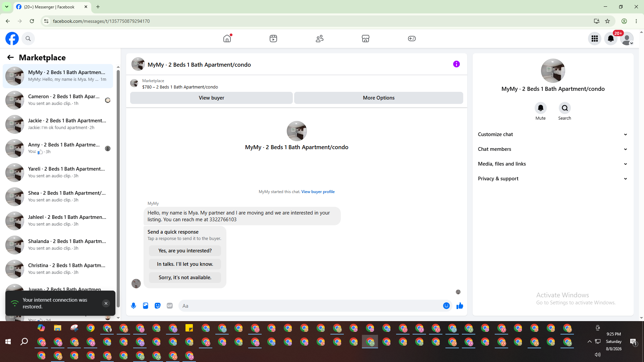Open the Windows action center notifications
This screenshot has height=362, width=644.
pyautogui.click(x=633, y=342)
